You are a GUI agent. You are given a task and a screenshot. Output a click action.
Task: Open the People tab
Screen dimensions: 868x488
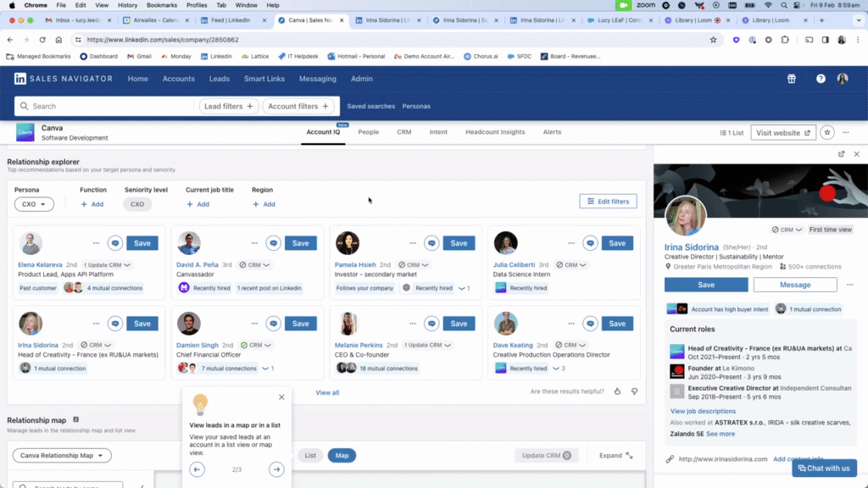click(368, 132)
